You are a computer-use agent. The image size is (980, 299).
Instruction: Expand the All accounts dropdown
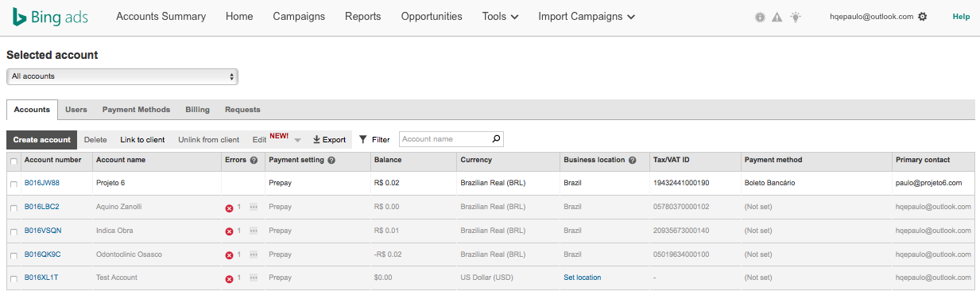tap(122, 76)
